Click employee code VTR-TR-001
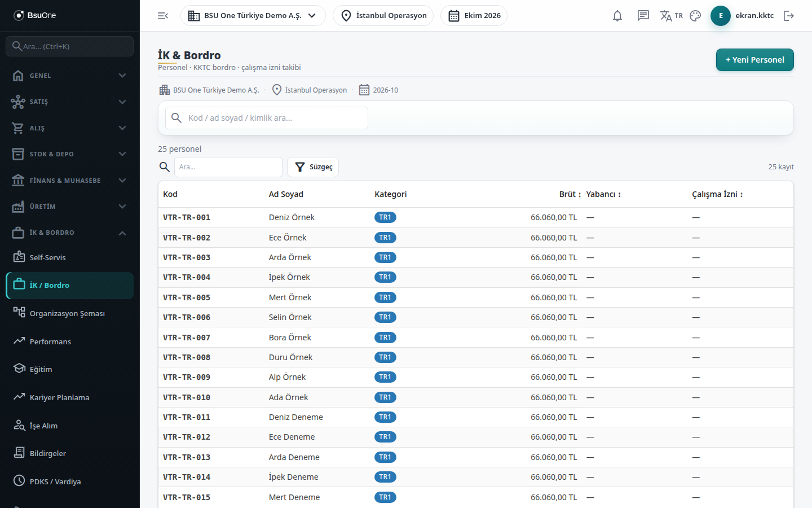This screenshot has height=508, width=812. 187,217
